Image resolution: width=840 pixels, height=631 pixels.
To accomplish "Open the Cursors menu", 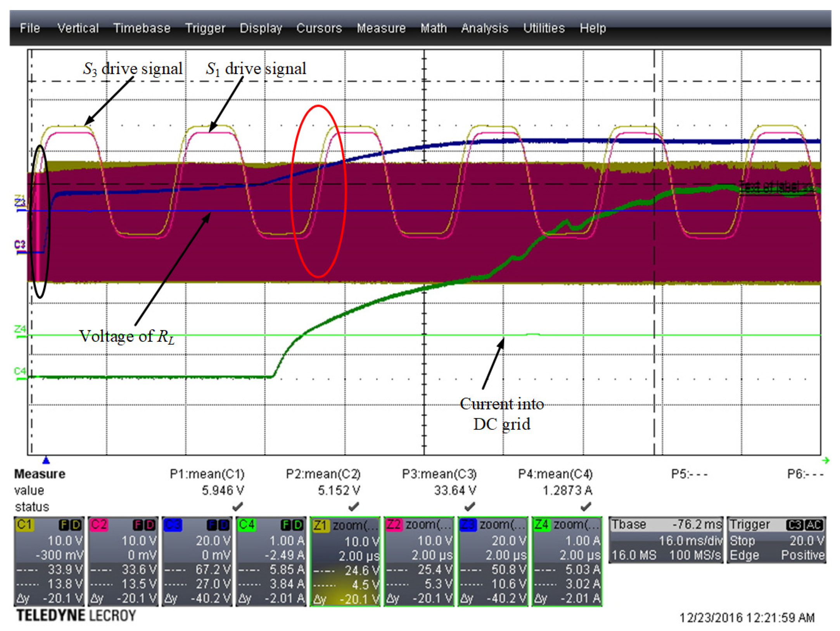I will click(319, 28).
